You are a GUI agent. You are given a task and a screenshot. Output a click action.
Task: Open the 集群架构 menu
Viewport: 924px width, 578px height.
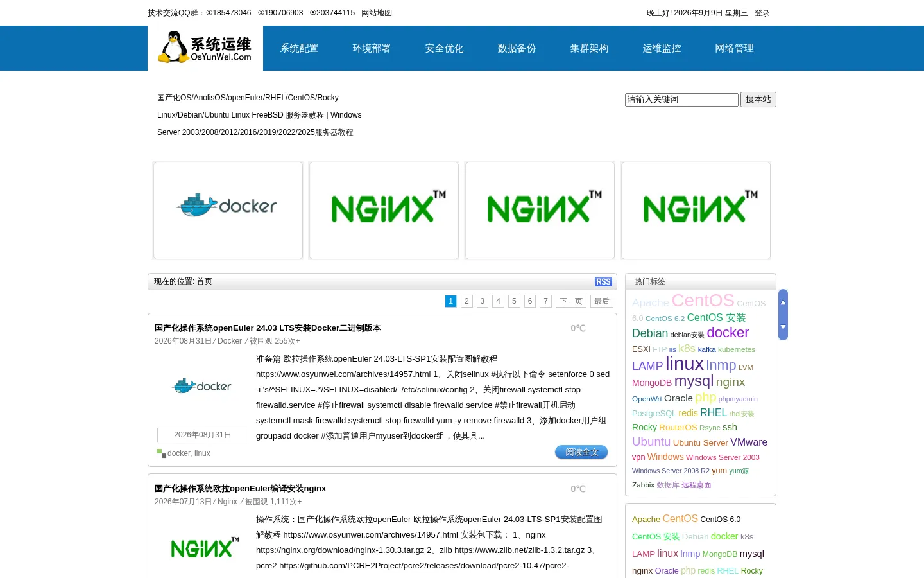(589, 48)
